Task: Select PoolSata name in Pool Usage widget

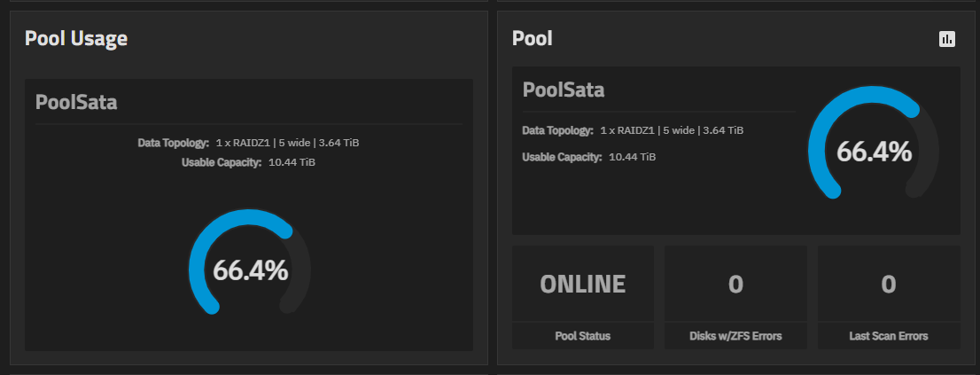Action: tap(76, 103)
